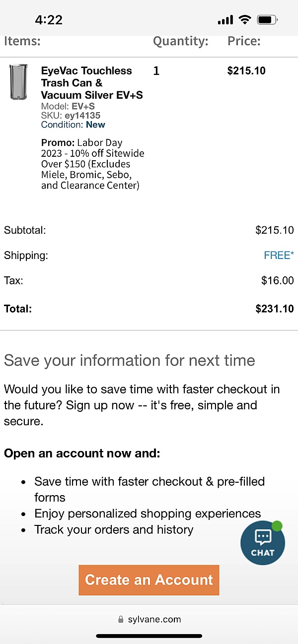Tap the $16.00 tax amount
298x644 pixels.
tap(277, 281)
